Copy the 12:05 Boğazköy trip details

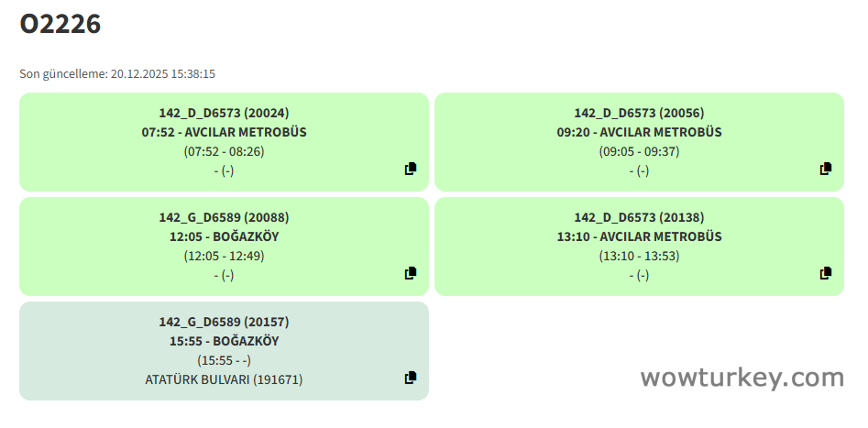click(x=411, y=273)
